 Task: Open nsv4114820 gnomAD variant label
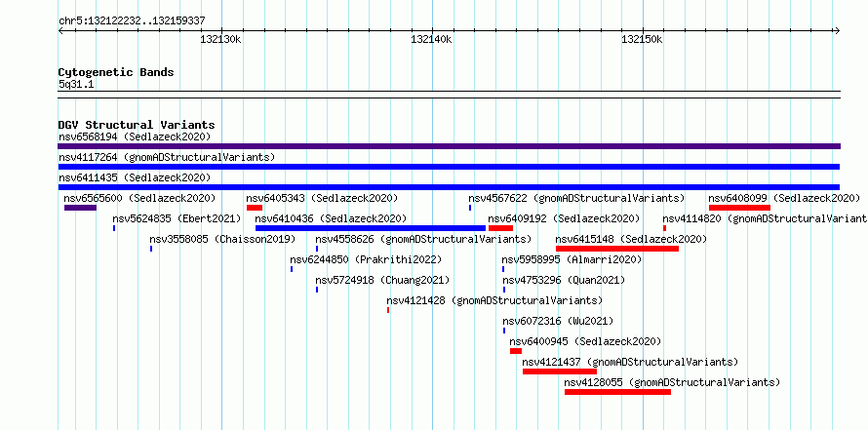click(765, 218)
